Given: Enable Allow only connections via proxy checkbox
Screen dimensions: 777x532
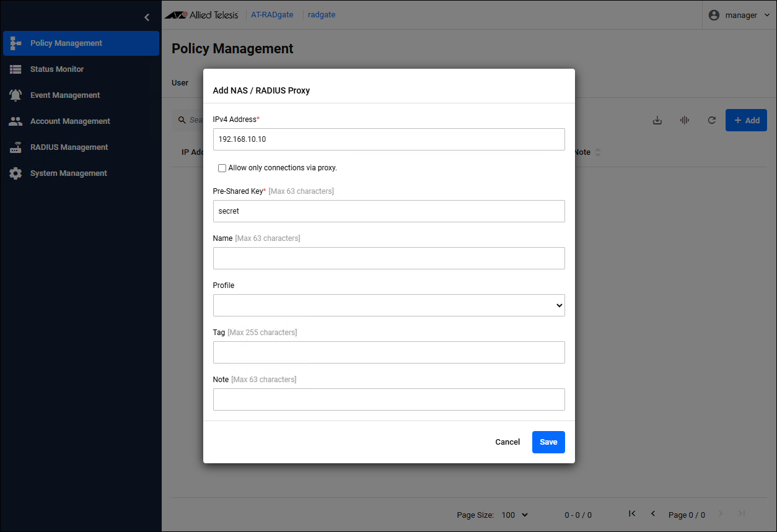Looking at the screenshot, I should [222, 168].
